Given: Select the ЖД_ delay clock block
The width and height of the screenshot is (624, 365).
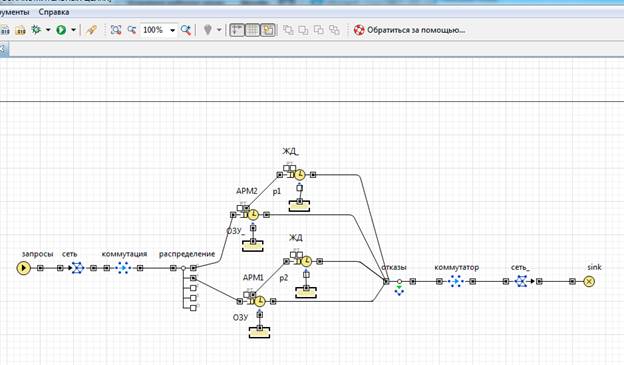Looking at the screenshot, I should pyautogui.click(x=300, y=175).
